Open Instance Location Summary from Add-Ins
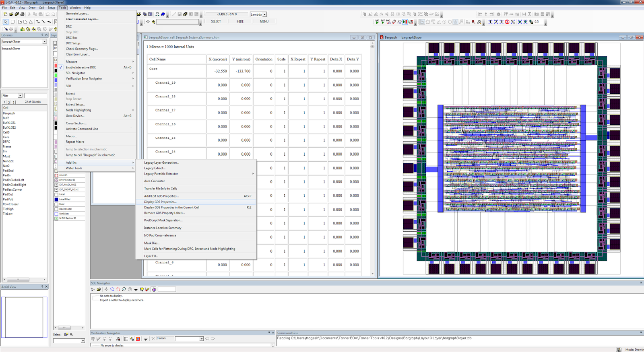The image size is (644, 352). point(163,228)
